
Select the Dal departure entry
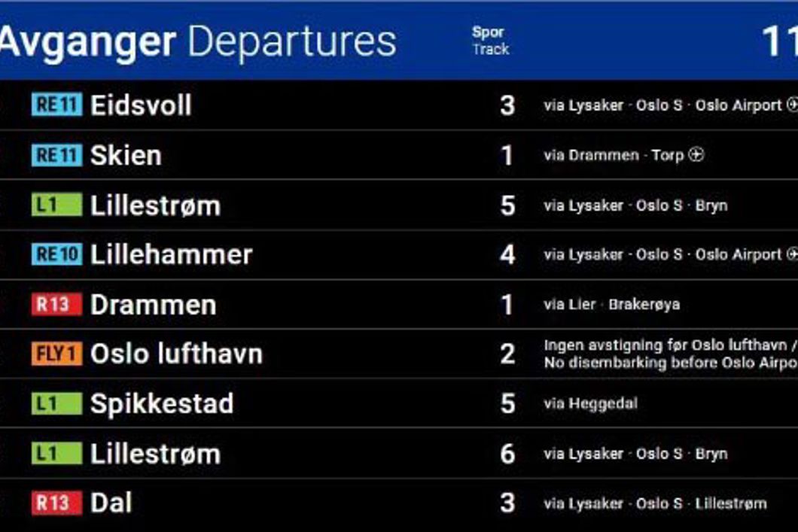coord(111,503)
